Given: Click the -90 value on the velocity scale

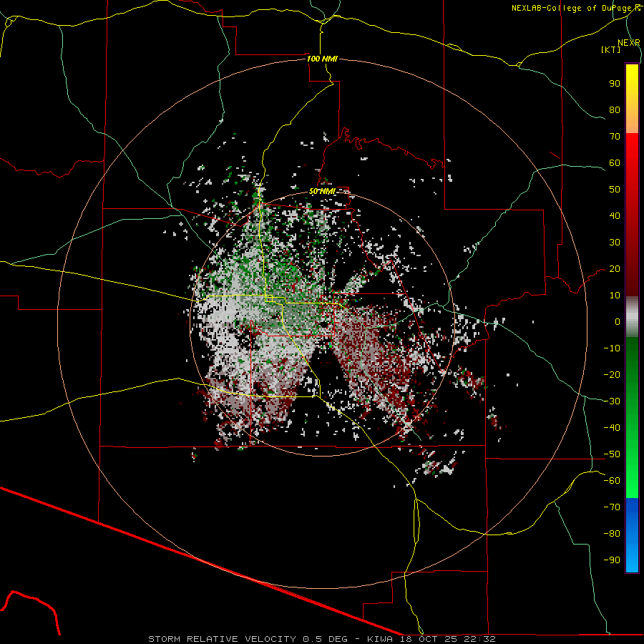Looking at the screenshot, I should [x=612, y=560].
